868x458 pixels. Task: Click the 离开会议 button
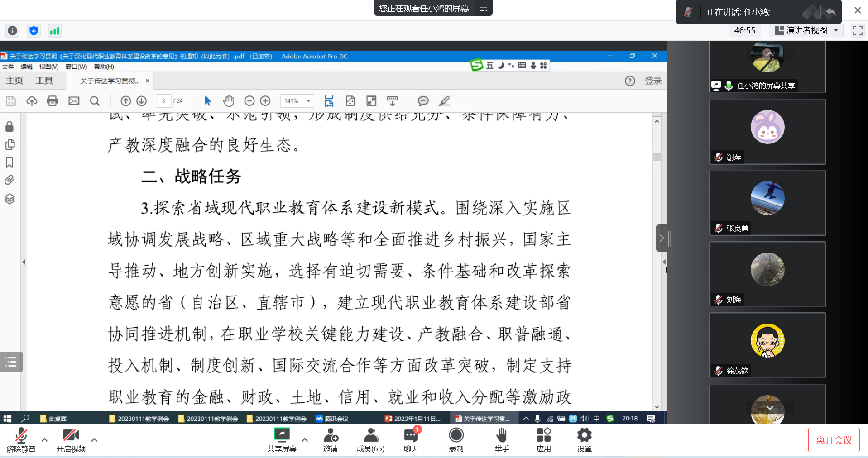834,440
